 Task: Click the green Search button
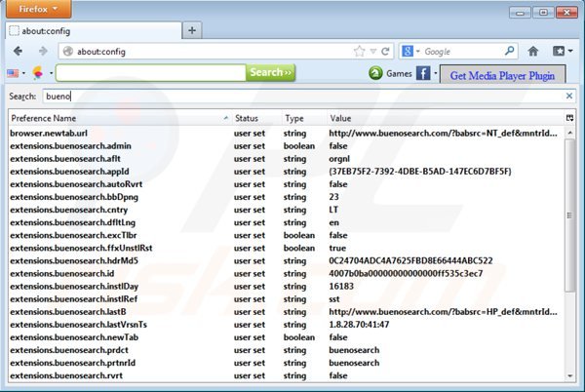pyautogui.click(x=270, y=72)
